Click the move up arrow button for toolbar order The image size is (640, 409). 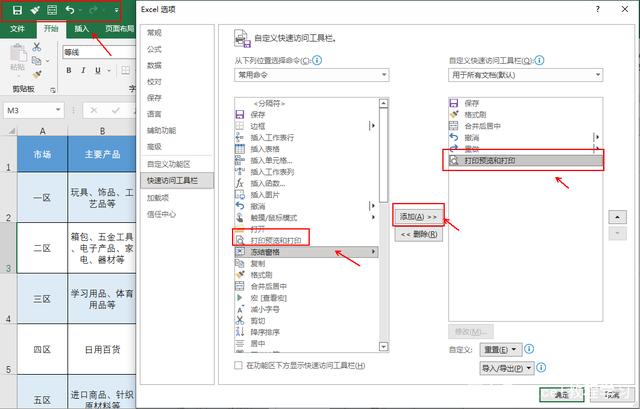618,217
